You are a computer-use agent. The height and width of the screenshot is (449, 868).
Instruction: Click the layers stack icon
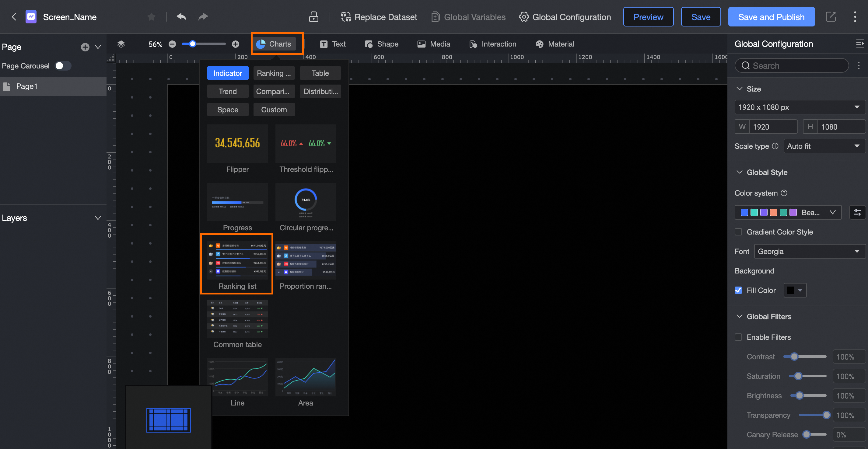(x=121, y=44)
